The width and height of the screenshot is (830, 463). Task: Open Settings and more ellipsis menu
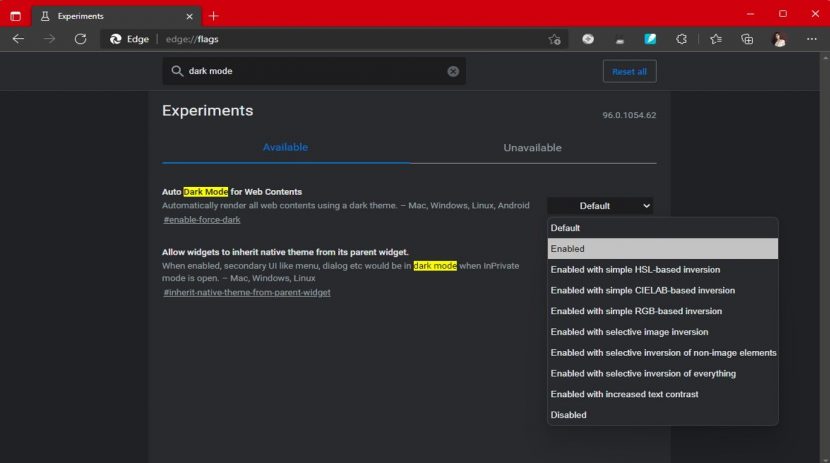click(x=811, y=39)
